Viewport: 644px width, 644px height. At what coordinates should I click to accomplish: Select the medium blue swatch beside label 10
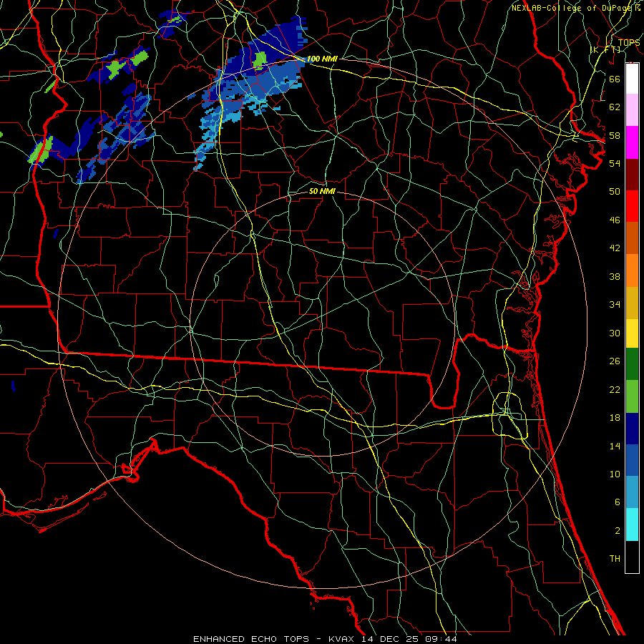(632, 460)
